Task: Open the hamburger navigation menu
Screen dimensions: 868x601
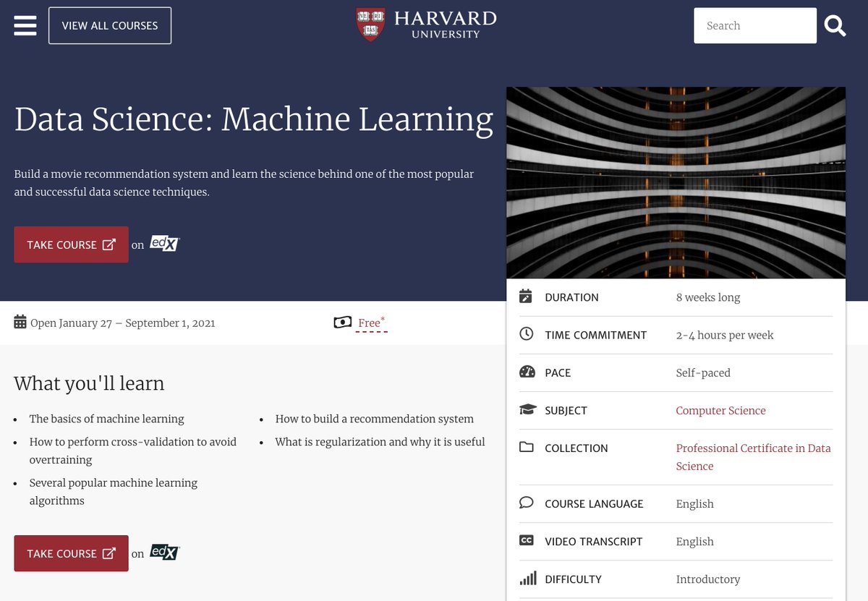Action: (x=25, y=25)
